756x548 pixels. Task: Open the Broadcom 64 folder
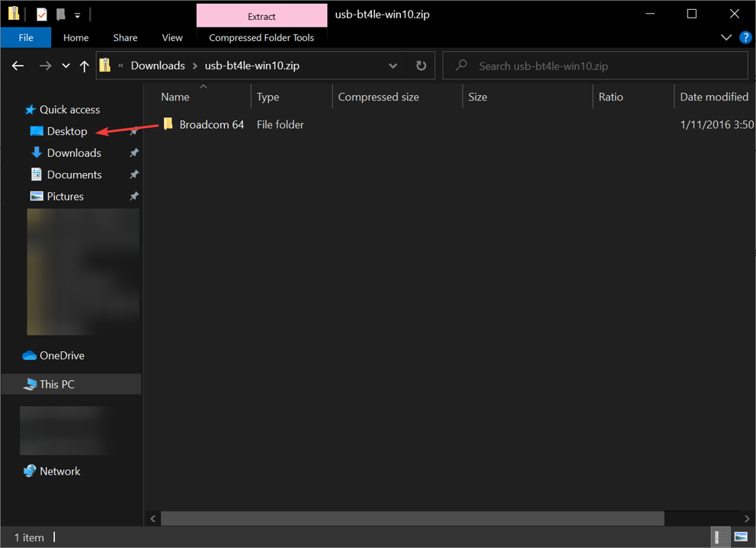(210, 123)
